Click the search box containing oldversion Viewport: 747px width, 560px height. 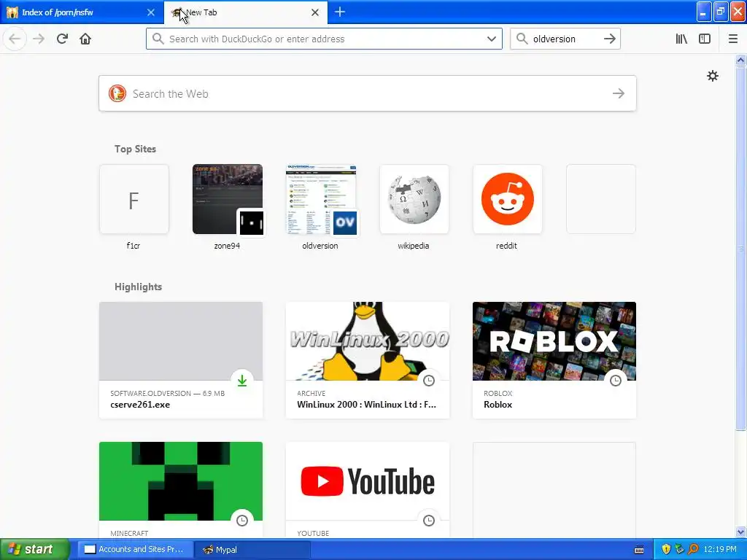point(565,39)
